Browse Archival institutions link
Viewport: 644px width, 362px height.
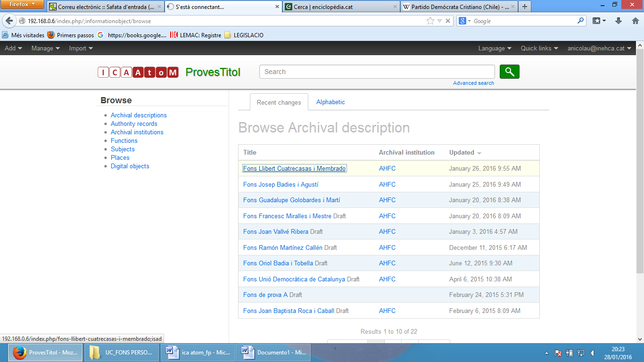pyautogui.click(x=137, y=132)
